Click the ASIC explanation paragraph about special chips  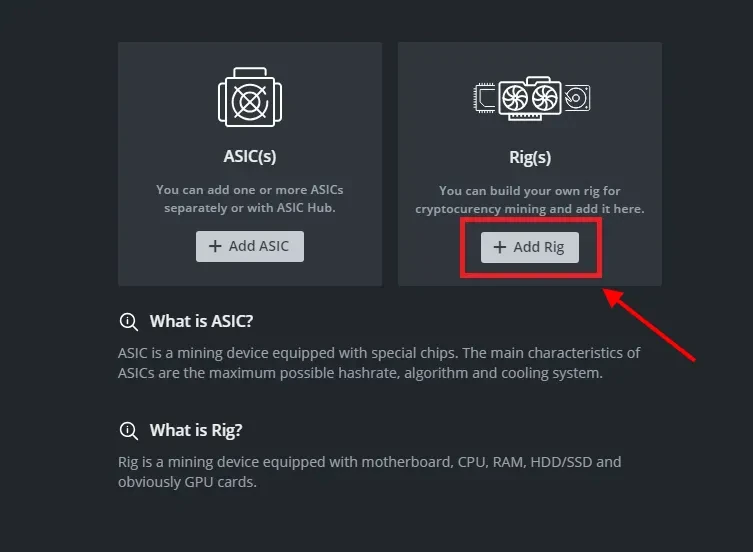[x=378, y=363]
